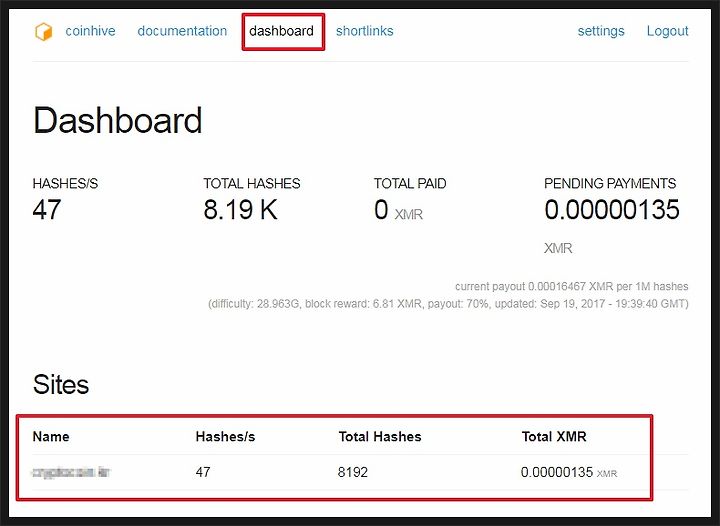720x526 pixels.
Task: Click the PENDING PAYMENTS stat label
Action: 610,184
